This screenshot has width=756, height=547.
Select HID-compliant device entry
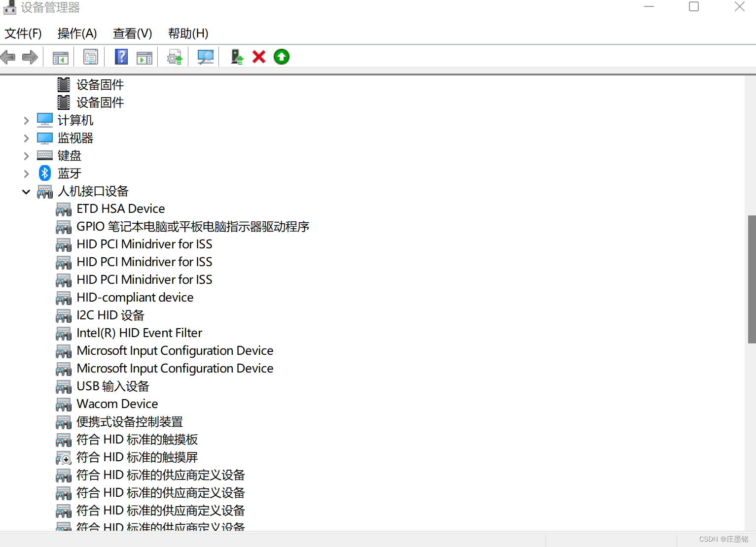coord(135,298)
